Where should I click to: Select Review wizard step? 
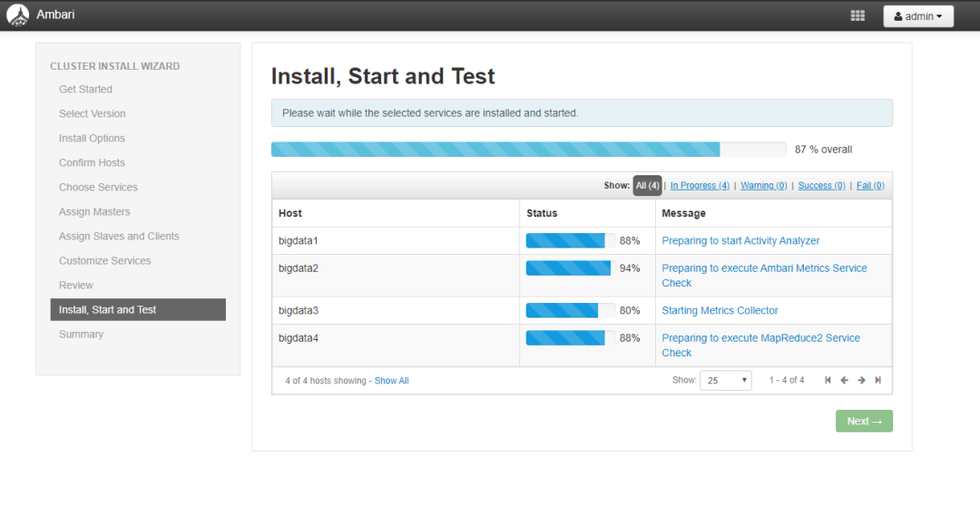point(75,285)
